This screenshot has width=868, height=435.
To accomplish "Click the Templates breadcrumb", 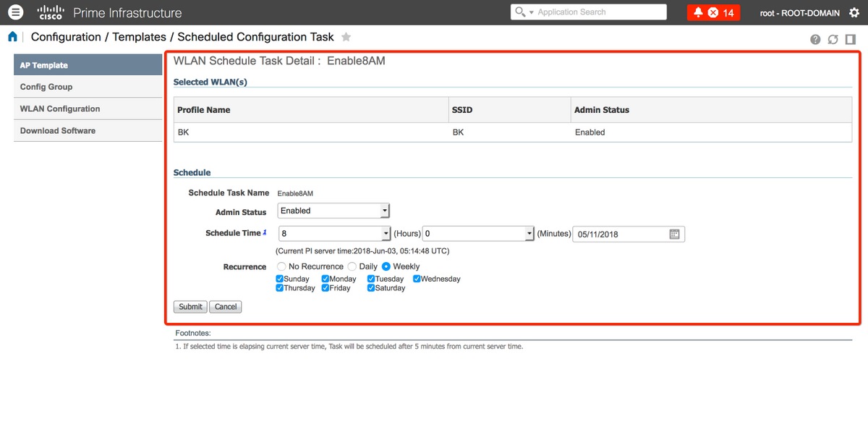I will (139, 37).
